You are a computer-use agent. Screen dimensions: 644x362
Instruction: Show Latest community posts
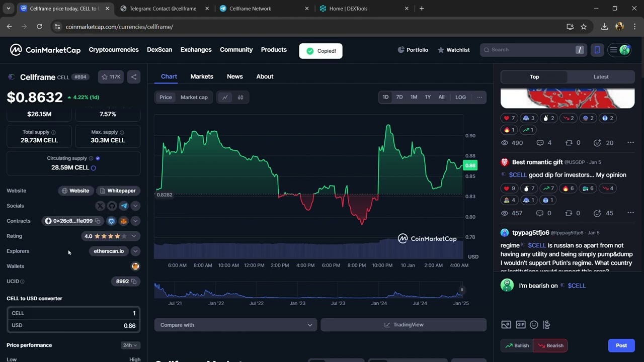601,77
